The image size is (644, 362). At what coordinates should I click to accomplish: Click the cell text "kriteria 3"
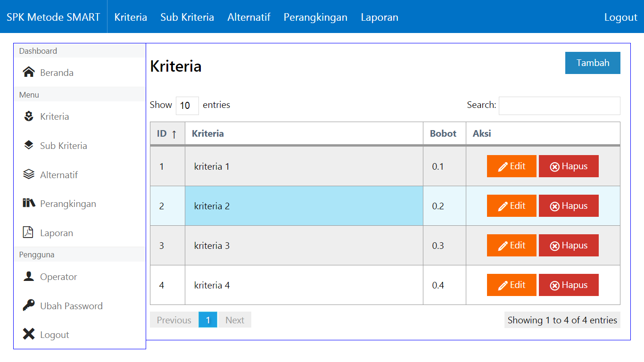[212, 246]
